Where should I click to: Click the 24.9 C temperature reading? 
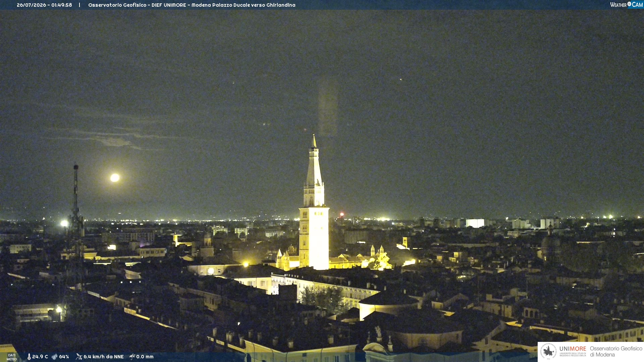click(40, 357)
